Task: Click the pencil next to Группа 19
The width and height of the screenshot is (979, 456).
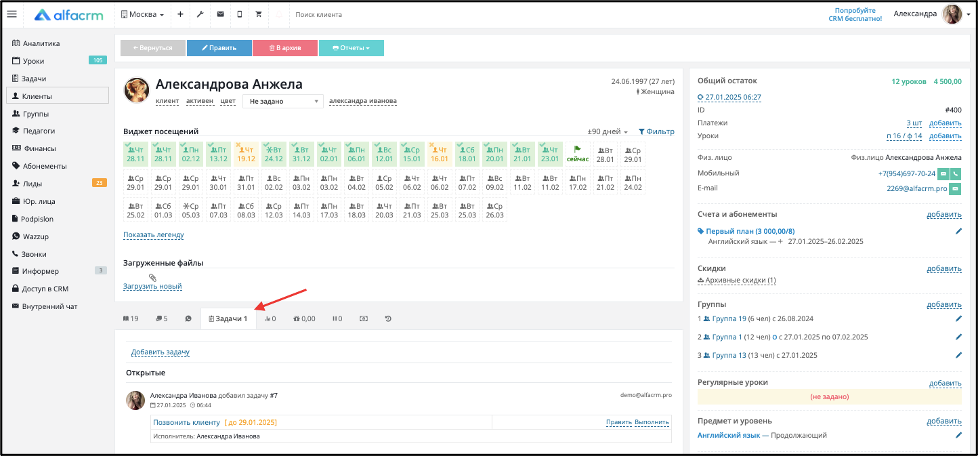Action: [958, 319]
